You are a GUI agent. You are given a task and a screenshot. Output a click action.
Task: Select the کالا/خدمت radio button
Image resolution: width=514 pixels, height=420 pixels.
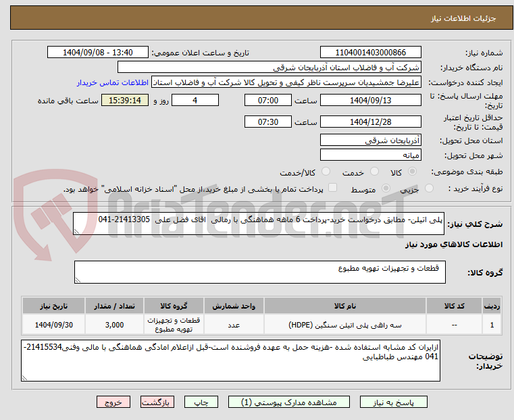(326, 172)
